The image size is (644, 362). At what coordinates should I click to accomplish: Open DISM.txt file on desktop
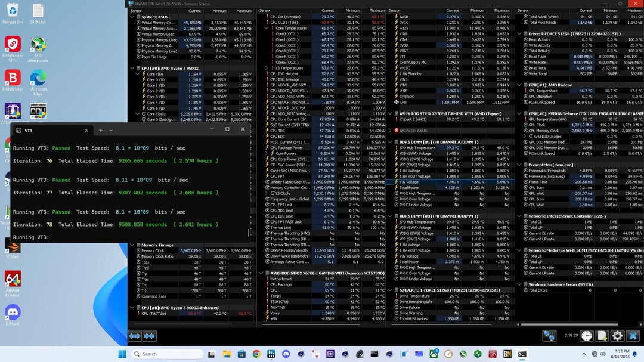tap(38, 14)
